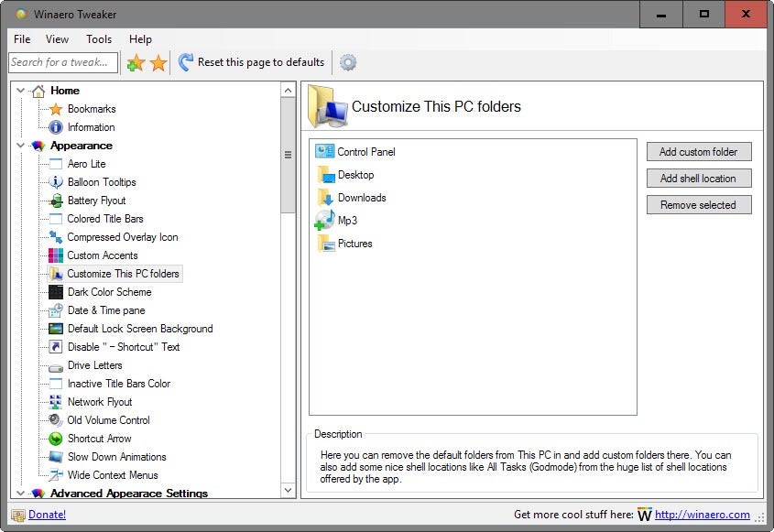Screen dimensions: 774x532
Task: Select Old Volume Control tweak
Action: (x=108, y=420)
